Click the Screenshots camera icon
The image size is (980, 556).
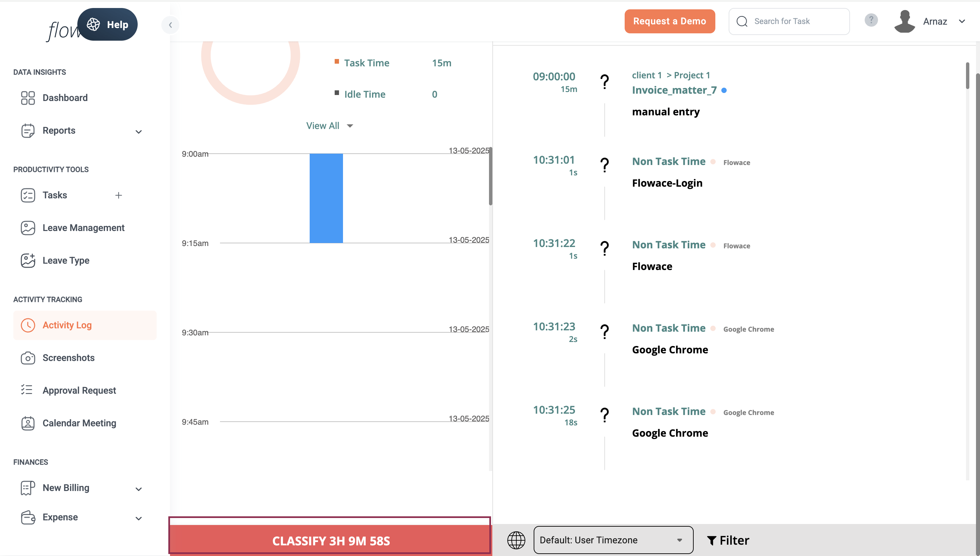pos(28,358)
